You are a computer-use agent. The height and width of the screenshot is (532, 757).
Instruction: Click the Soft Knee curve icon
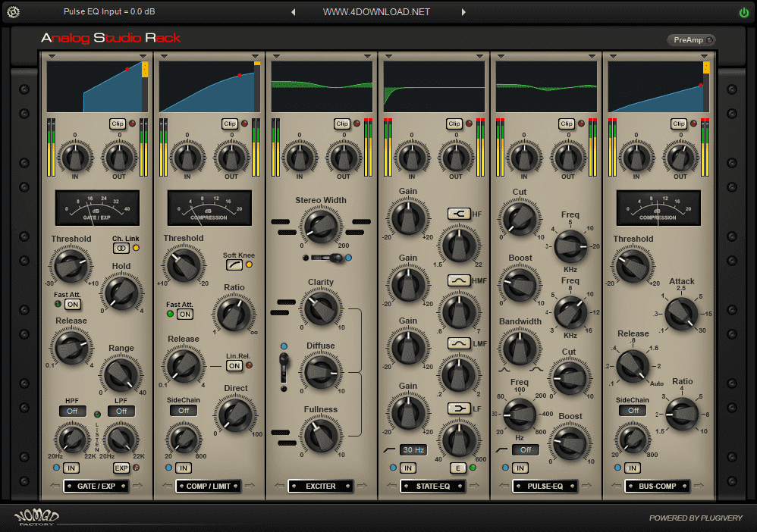click(x=234, y=264)
